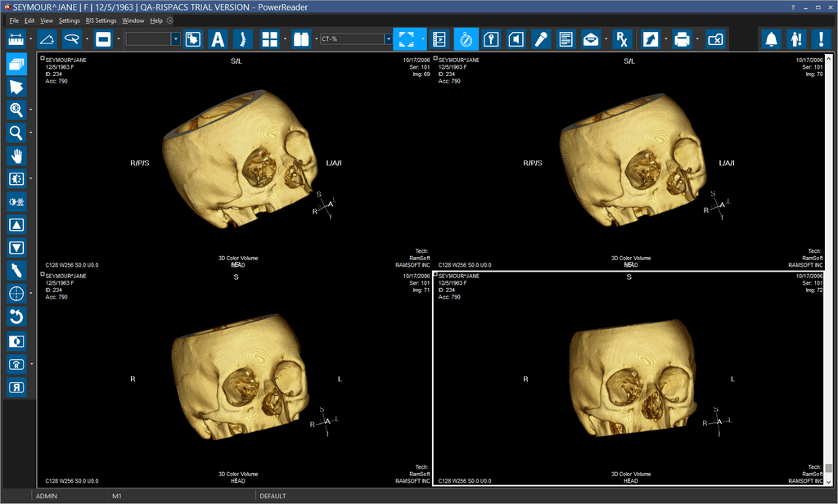Screen dimensions: 838x504
Task: Click the Rx prescription icon
Action: click(622, 38)
